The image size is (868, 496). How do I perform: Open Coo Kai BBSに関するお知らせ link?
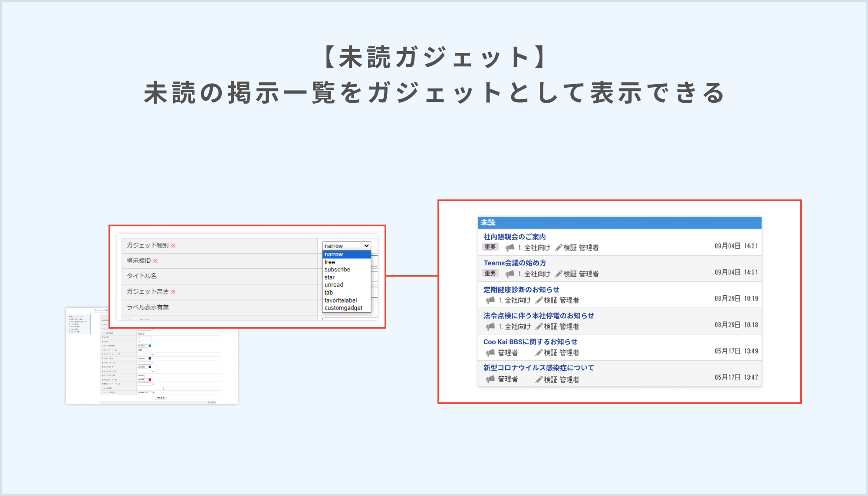pyautogui.click(x=530, y=342)
